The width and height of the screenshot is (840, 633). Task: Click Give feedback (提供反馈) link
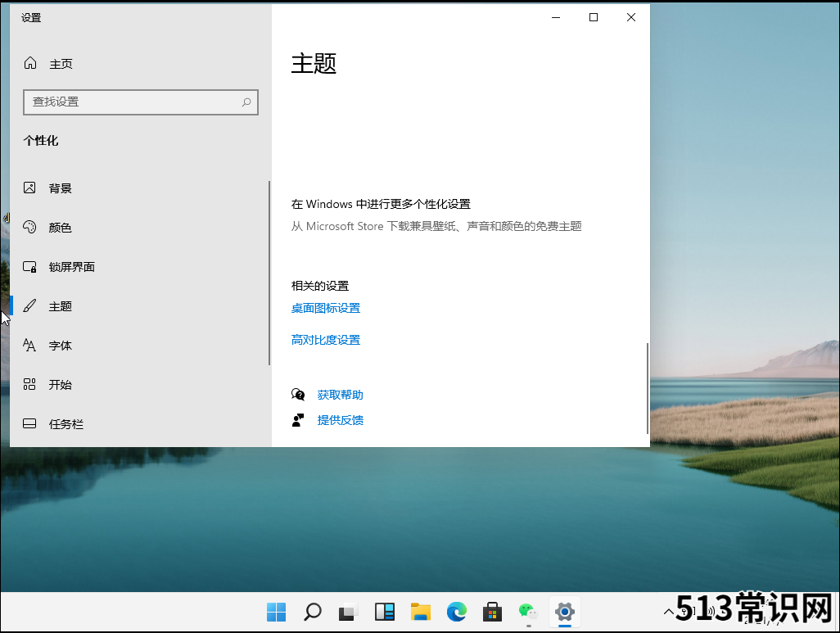click(340, 420)
